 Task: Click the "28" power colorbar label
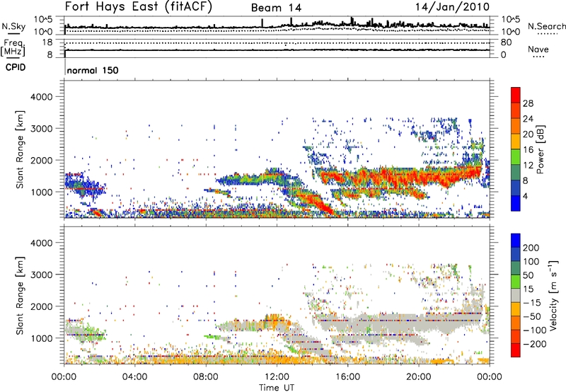click(528, 103)
